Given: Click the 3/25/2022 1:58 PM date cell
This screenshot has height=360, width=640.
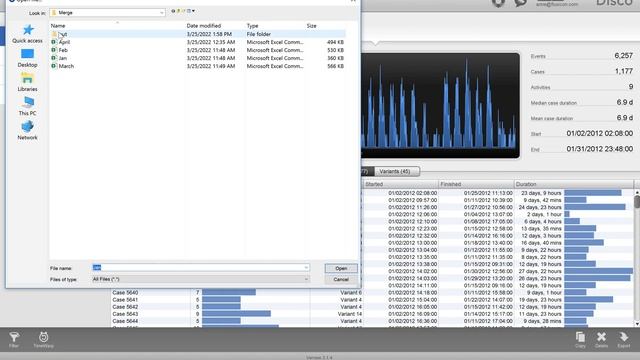Looking at the screenshot, I should pos(209,34).
